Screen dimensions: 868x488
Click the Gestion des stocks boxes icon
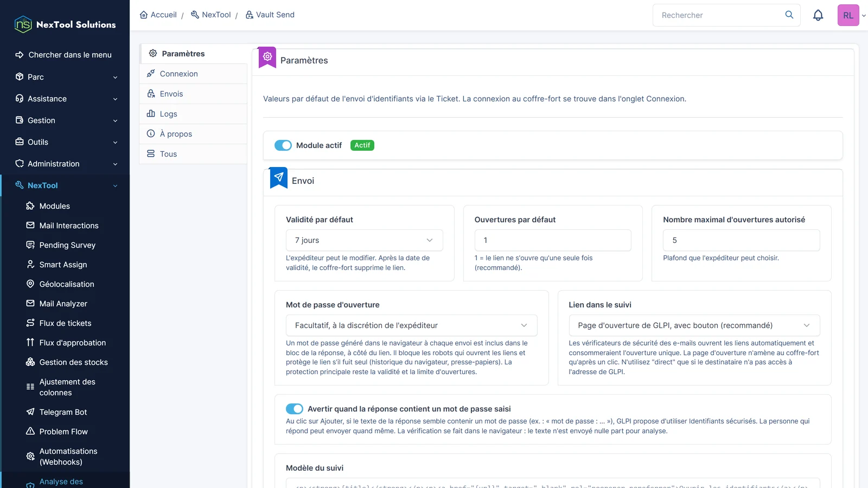click(x=30, y=362)
